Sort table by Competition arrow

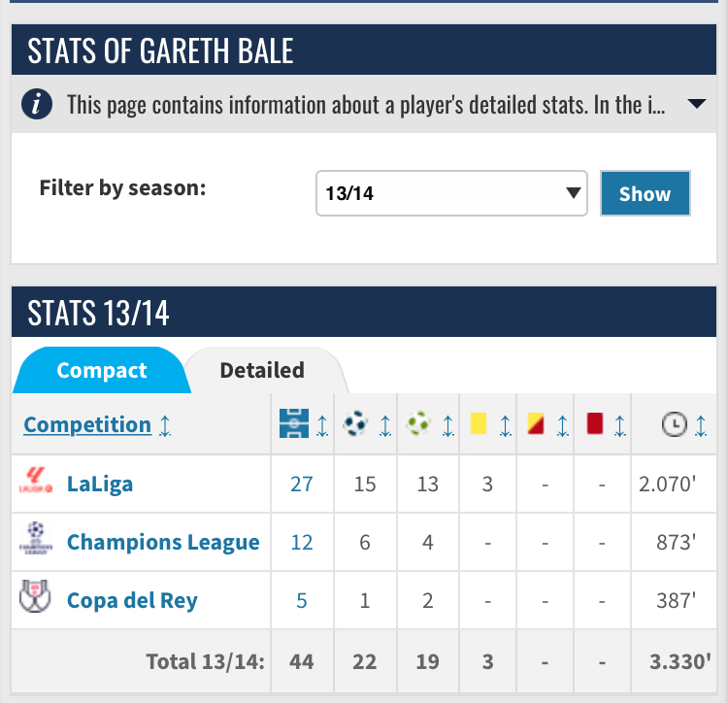pyautogui.click(x=166, y=425)
